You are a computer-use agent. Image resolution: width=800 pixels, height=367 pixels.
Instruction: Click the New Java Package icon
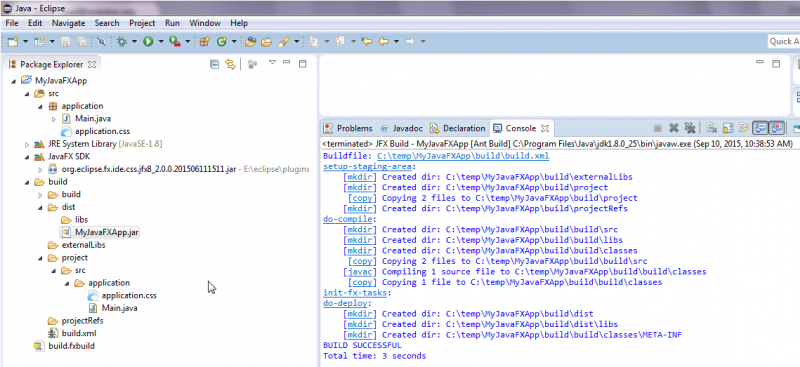204,42
